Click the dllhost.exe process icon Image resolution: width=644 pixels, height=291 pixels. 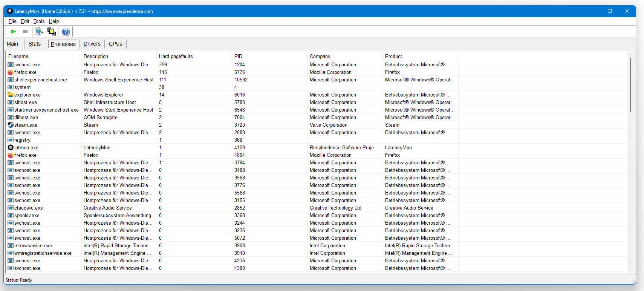click(x=11, y=118)
